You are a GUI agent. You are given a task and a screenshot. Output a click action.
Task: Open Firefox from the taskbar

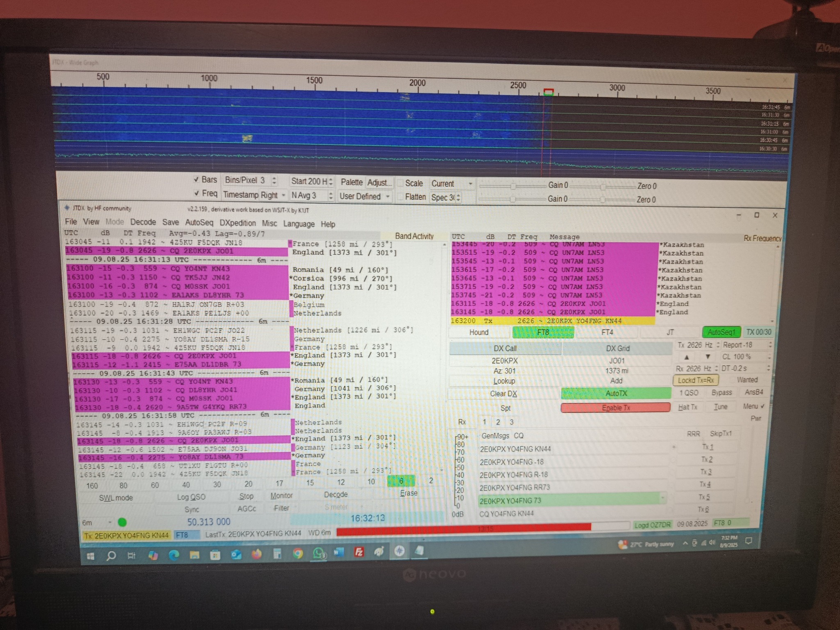(257, 555)
